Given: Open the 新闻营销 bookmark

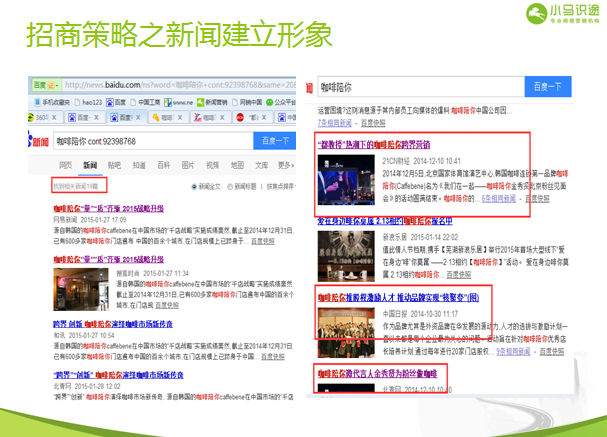Looking at the screenshot, I should [212, 102].
